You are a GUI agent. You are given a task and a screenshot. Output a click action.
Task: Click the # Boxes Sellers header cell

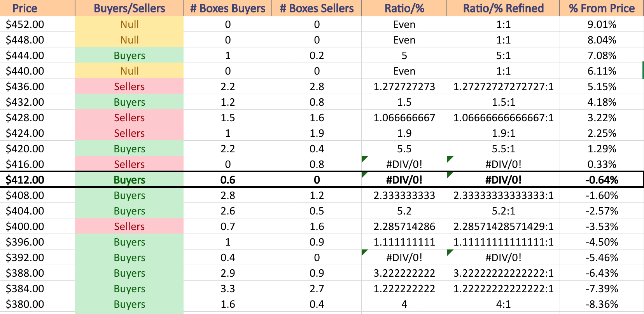pos(317,8)
